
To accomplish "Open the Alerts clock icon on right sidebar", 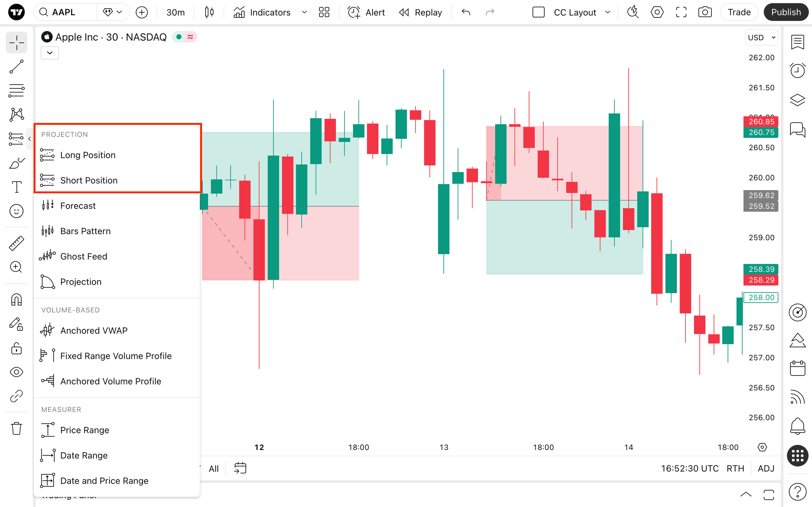I will click(797, 70).
